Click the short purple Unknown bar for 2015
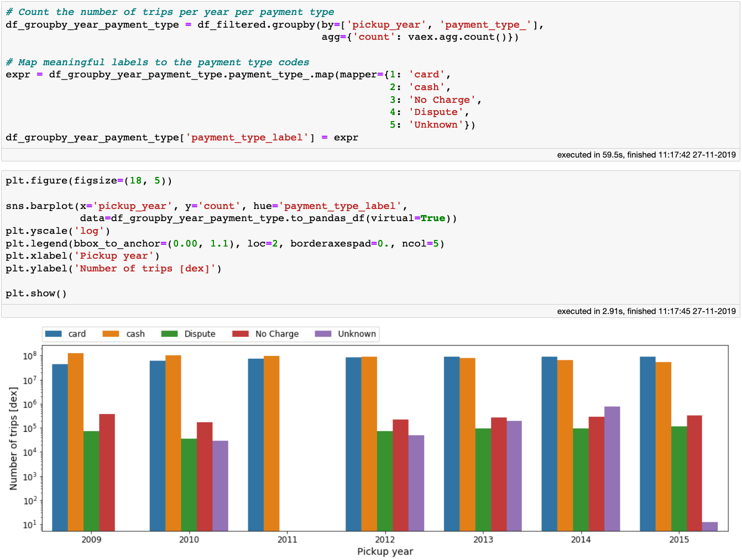 coord(710,527)
